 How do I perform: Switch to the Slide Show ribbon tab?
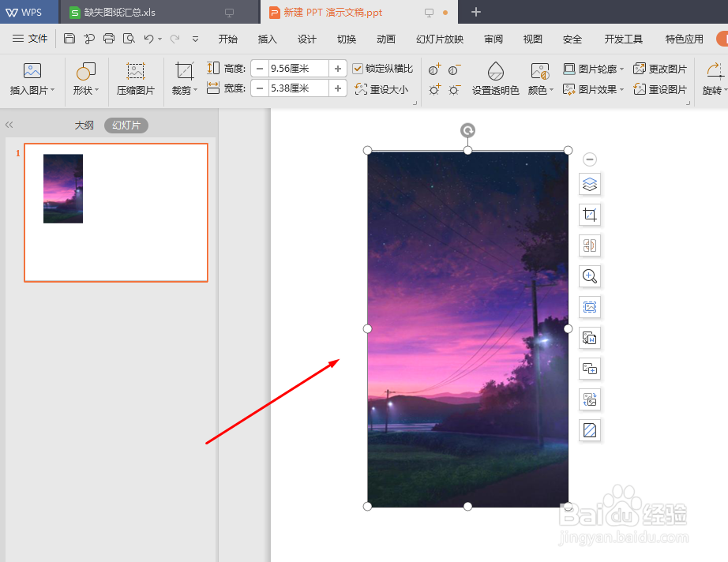pos(440,39)
